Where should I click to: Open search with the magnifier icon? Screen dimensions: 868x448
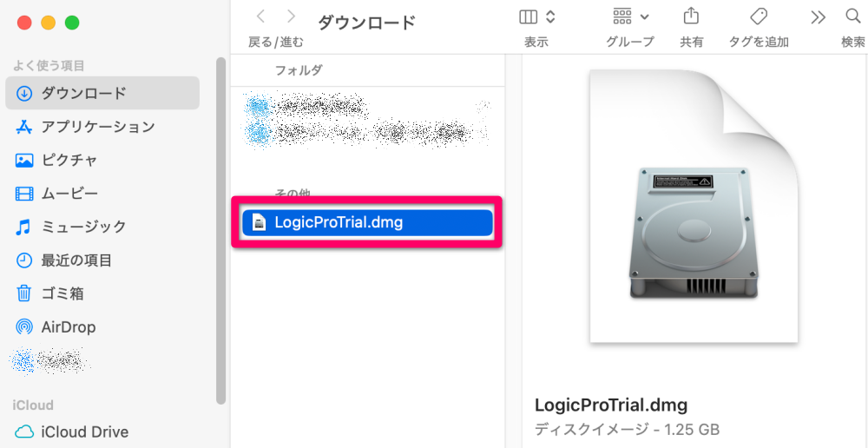point(853,16)
